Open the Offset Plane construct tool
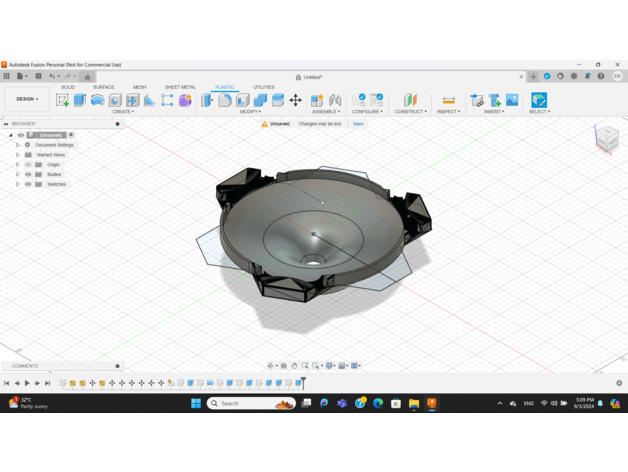This screenshot has height=472, width=628. click(410, 100)
